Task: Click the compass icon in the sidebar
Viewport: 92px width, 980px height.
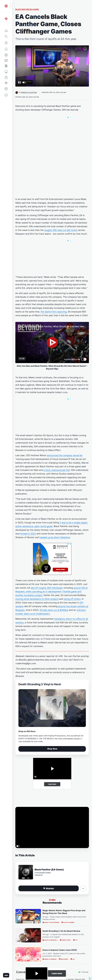Action: [x=6, y=55]
